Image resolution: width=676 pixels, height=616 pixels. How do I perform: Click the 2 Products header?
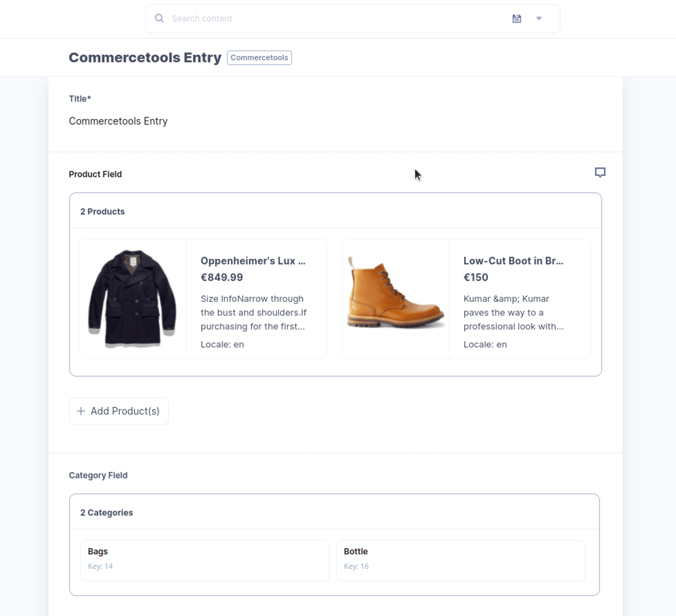[102, 211]
